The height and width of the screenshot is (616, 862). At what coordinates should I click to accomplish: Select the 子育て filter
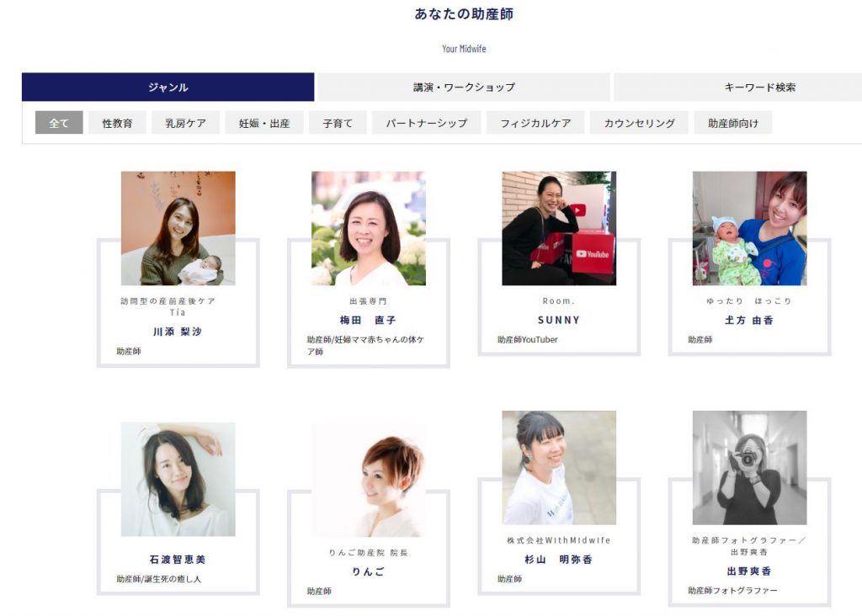pyautogui.click(x=338, y=123)
